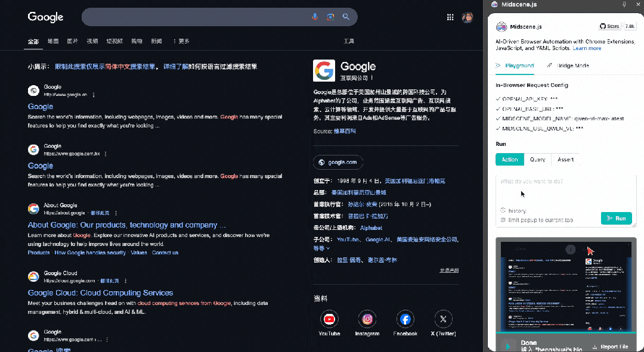The width and height of the screenshot is (644, 352).
Task: Click the magnifier search icon in search box
Action: click(346, 17)
